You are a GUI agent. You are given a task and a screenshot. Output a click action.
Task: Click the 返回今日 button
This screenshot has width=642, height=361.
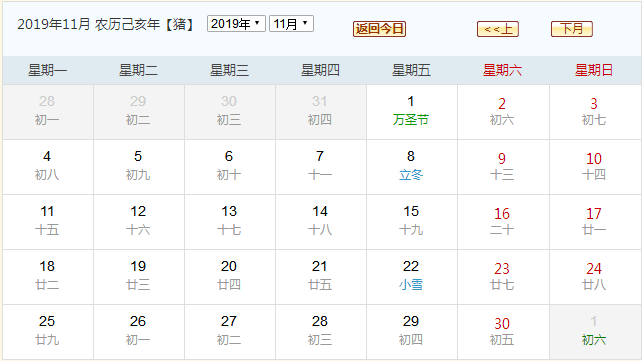(379, 29)
